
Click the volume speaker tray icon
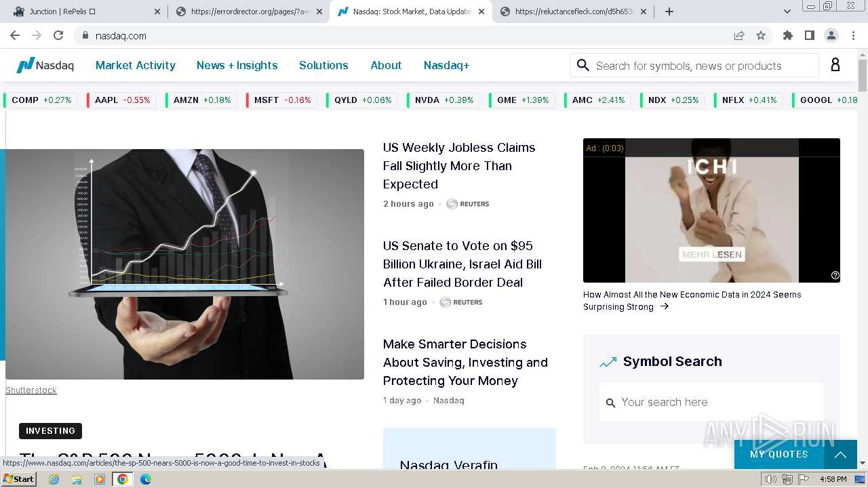coord(771,479)
